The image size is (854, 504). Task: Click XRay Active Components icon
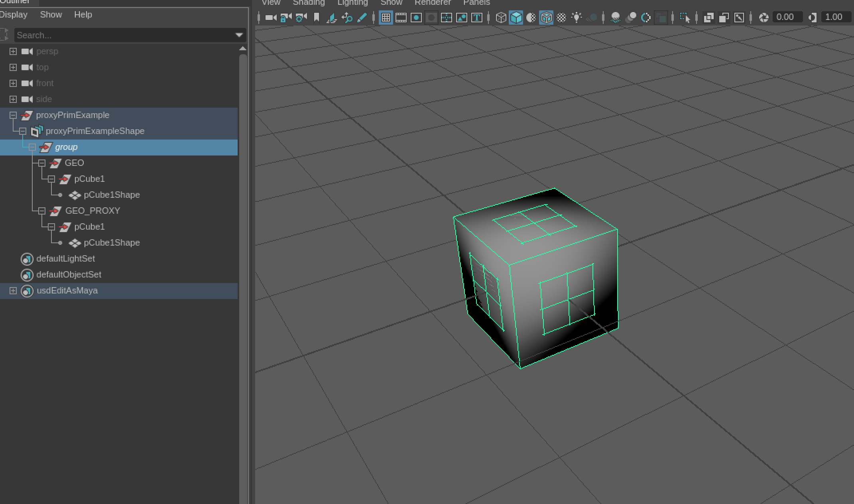724,18
